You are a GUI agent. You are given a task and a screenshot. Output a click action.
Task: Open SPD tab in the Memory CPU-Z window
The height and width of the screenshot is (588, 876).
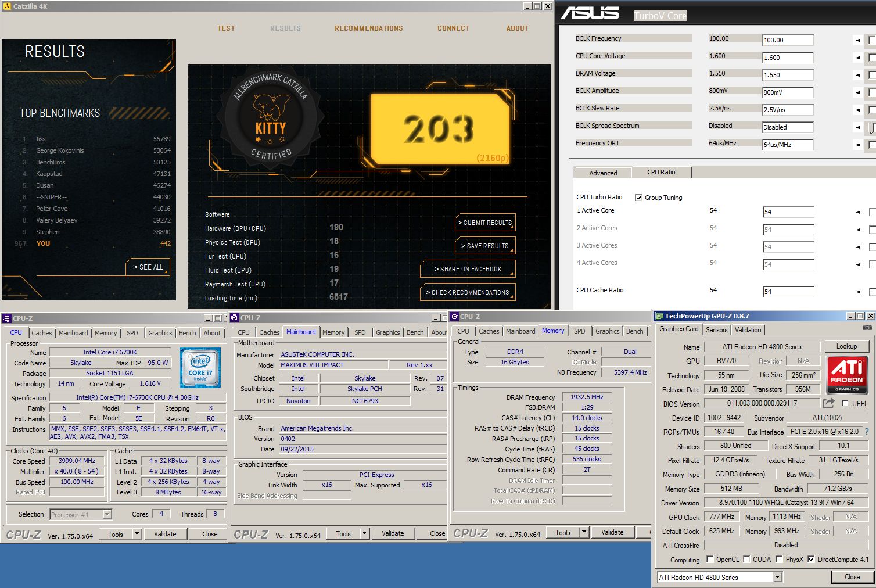tap(579, 331)
